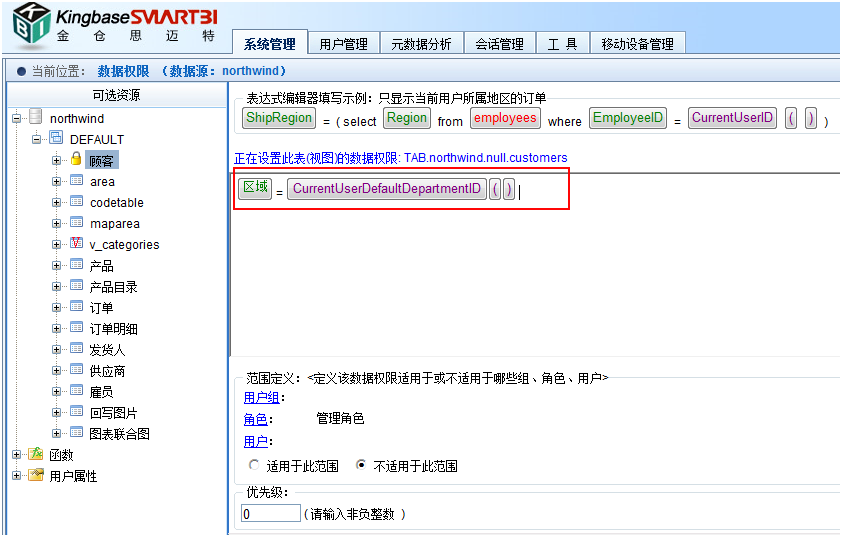Click the table icon for 订单明细

tap(77, 327)
